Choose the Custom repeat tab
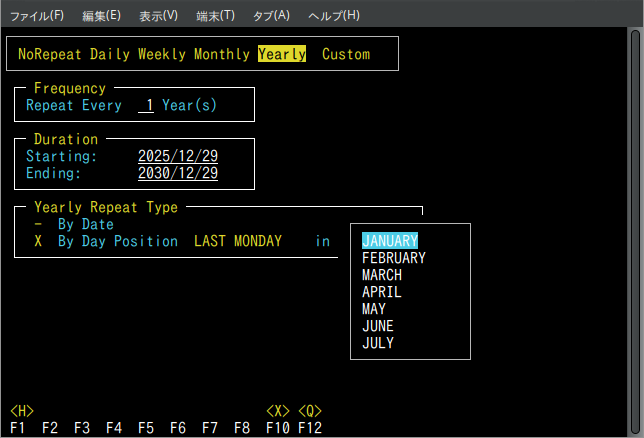644x438 pixels. pos(346,54)
